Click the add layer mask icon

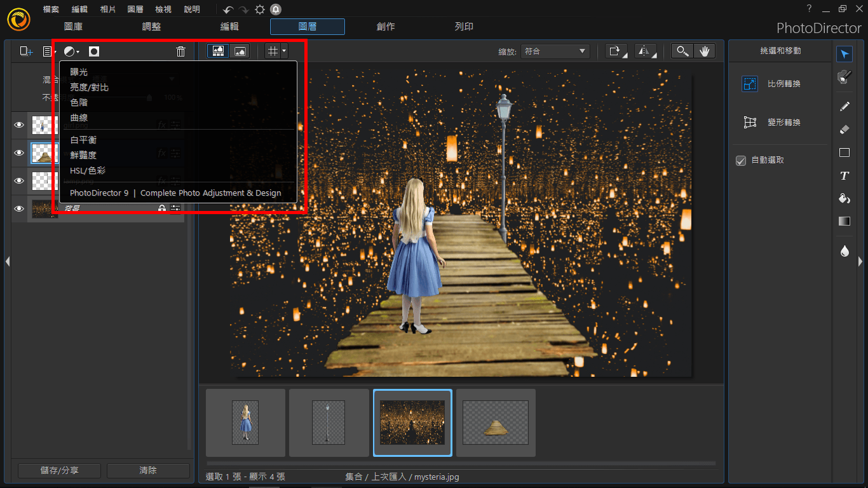click(x=94, y=51)
